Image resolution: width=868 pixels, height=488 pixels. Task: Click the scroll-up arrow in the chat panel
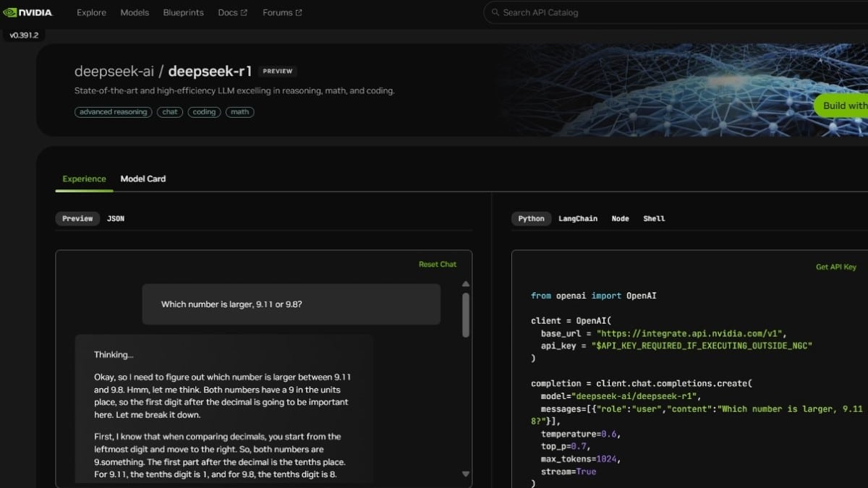click(464, 284)
